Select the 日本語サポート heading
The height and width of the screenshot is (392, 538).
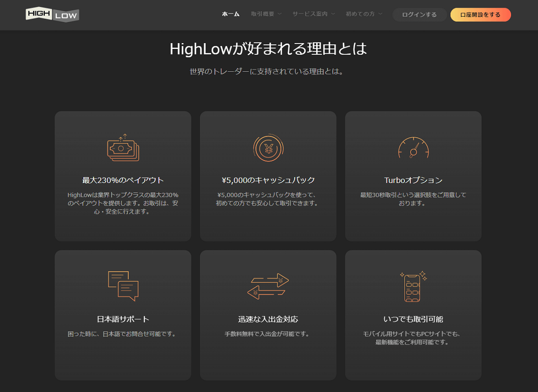(x=123, y=319)
